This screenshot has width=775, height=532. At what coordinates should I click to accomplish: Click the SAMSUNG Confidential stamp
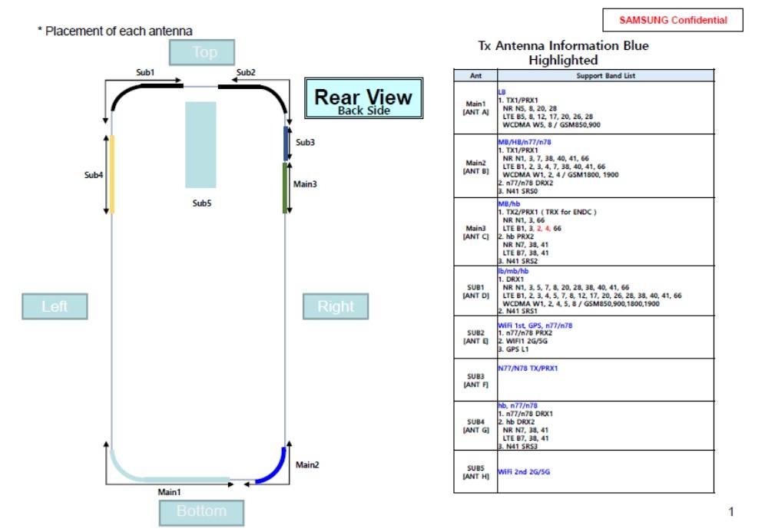(673, 20)
